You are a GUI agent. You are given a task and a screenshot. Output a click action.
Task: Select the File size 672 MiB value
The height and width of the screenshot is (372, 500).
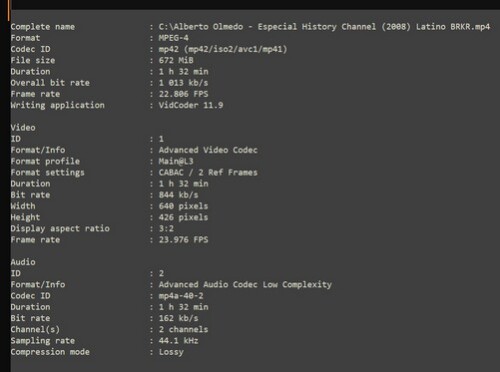point(176,60)
